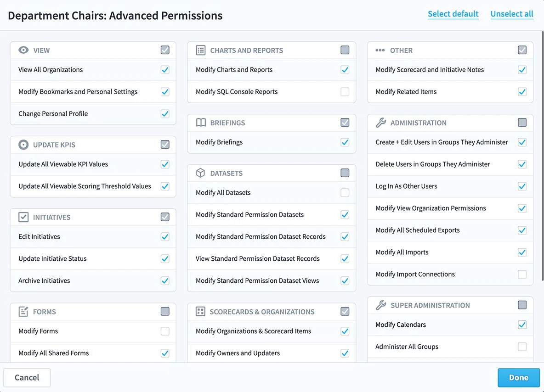Image resolution: width=544 pixels, height=392 pixels.
Task: Click the SCORECARDS & ORGANIZATIONS grid icon
Action: [x=201, y=312]
